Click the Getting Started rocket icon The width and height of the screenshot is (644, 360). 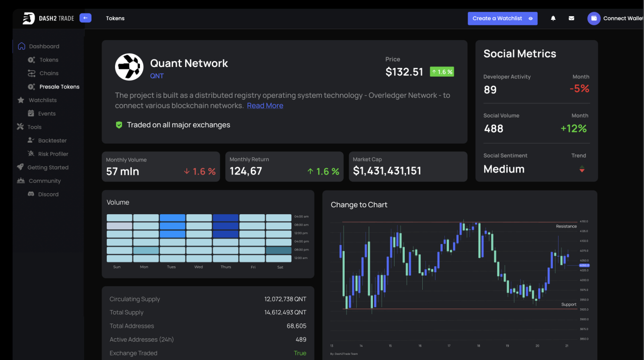coord(20,167)
